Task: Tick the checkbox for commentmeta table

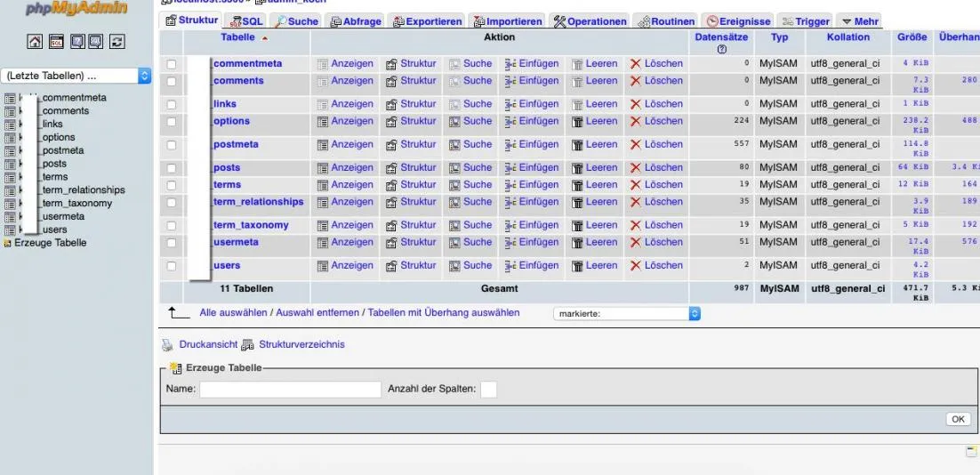Action: point(172,64)
